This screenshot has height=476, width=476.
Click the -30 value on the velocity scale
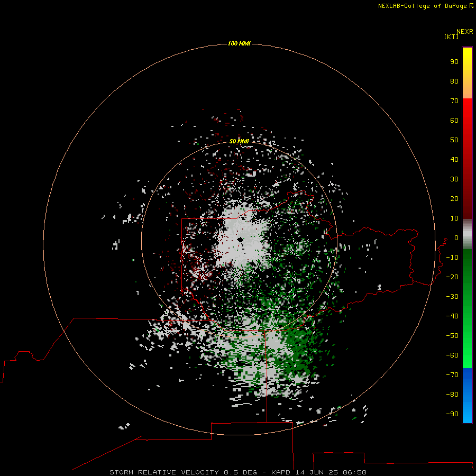(452, 297)
